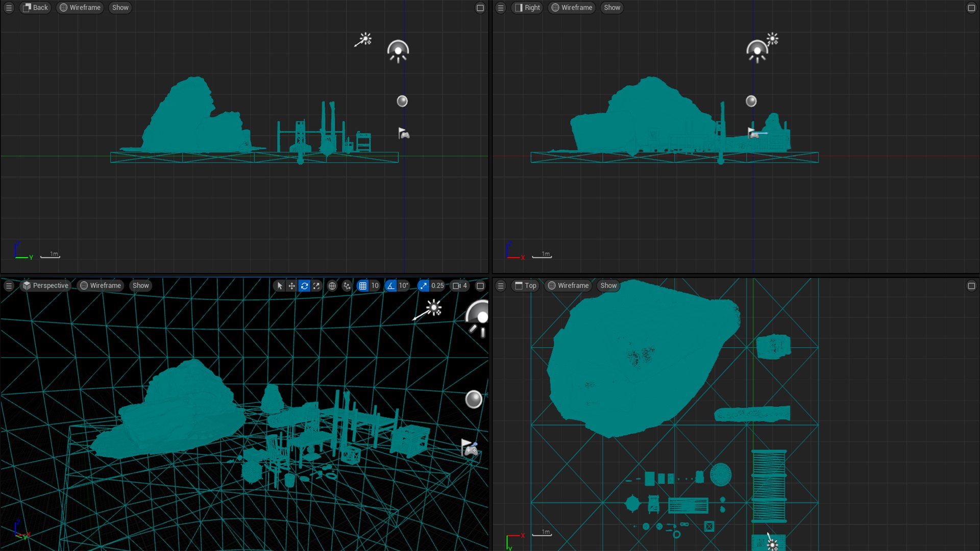This screenshot has width=980, height=551.
Task: Select the Player Start icon in Back viewport
Action: 403,134
